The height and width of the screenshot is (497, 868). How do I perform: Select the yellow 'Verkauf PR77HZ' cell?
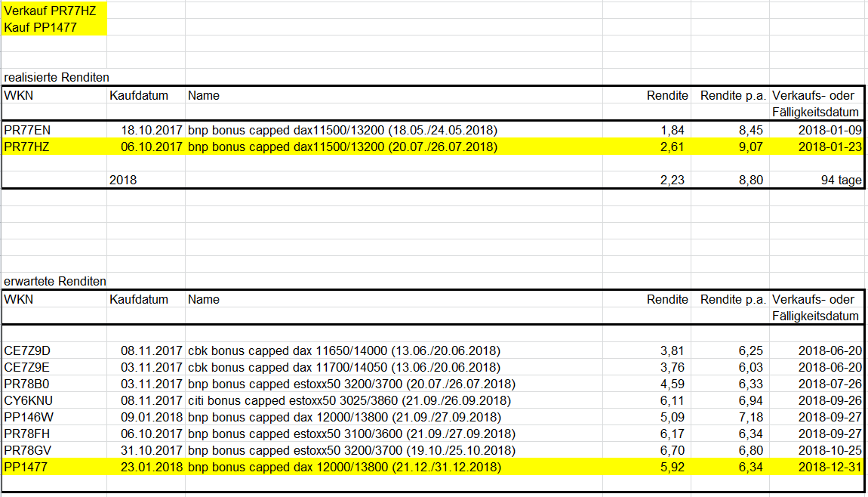tap(54, 11)
